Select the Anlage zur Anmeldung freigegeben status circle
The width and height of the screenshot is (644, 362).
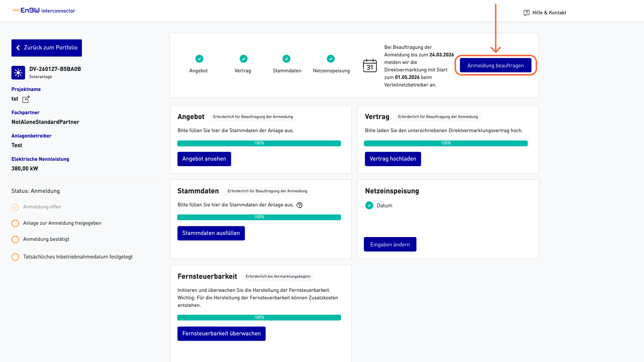point(15,223)
